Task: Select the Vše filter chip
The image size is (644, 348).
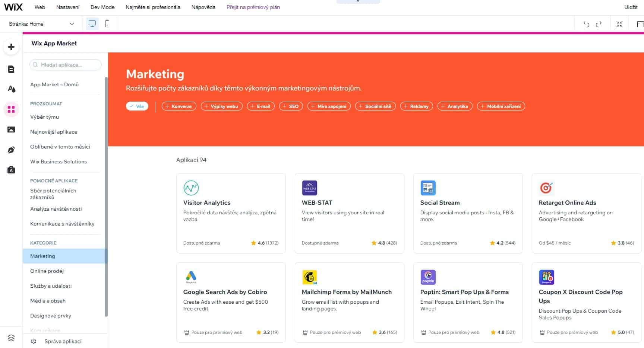Action: coord(137,106)
